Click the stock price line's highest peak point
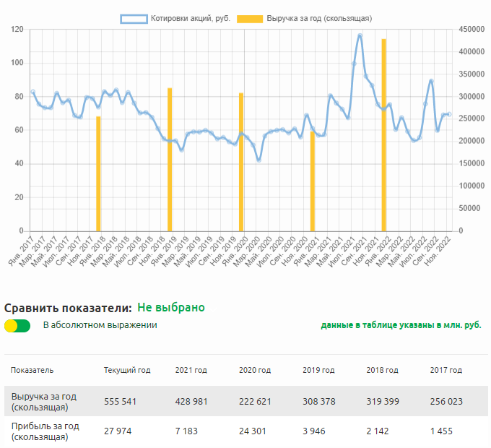This screenshot has width=491, height=448. (360, 35)
